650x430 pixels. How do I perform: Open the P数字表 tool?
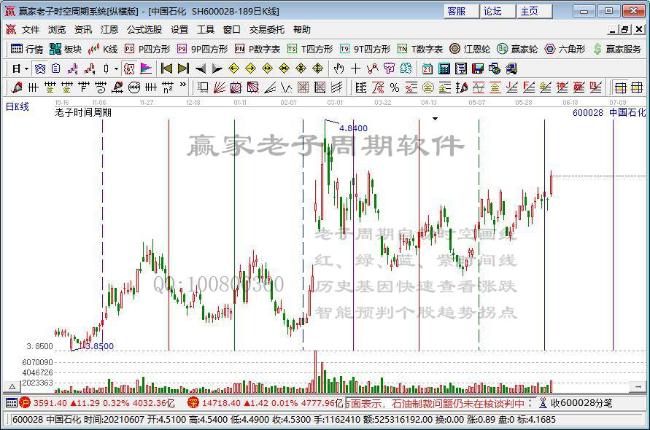pyautogui.click(x=257, y=49)
